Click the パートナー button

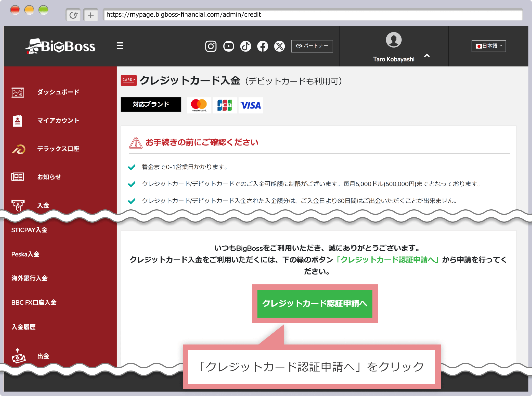(x=312, y=46)
